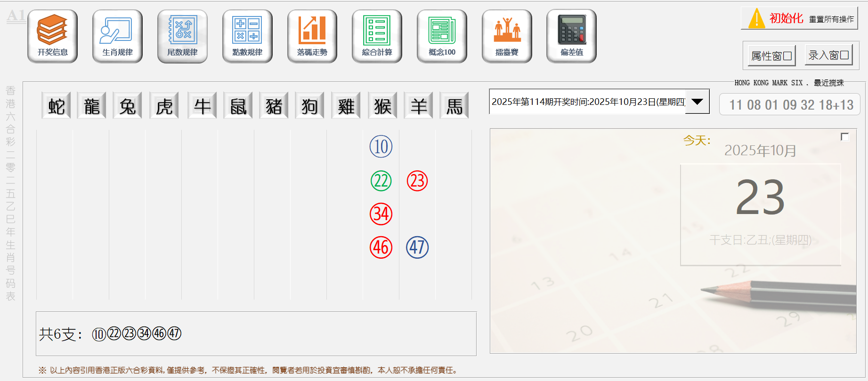Open the 擂臺賽 podium icon
This screenshot has width=868, height=381.
pyautogui.click(x=507, y=36)
